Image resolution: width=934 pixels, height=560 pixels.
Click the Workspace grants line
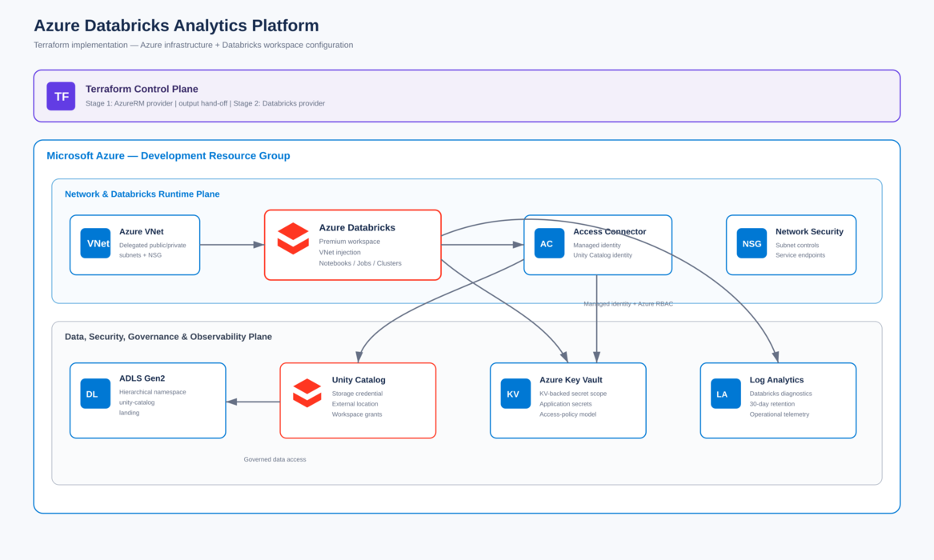(x=357, y=414)
